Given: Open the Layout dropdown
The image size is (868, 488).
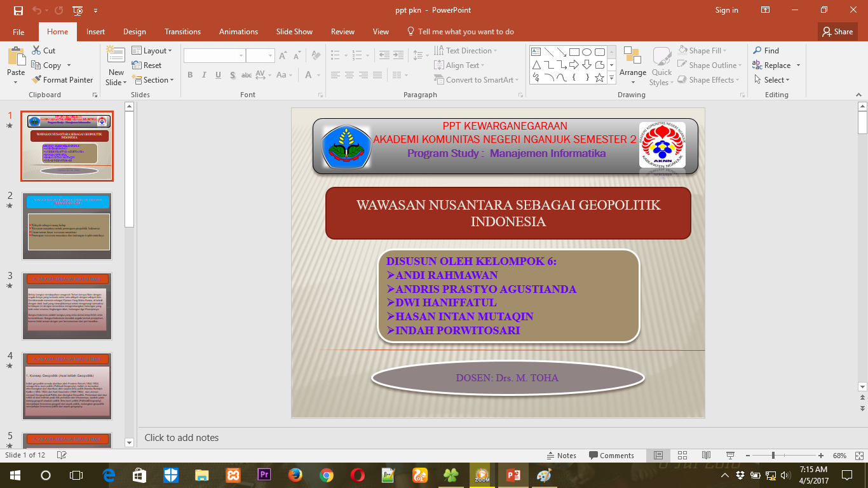Looking at the screenshot, I should tap(152, 50).
